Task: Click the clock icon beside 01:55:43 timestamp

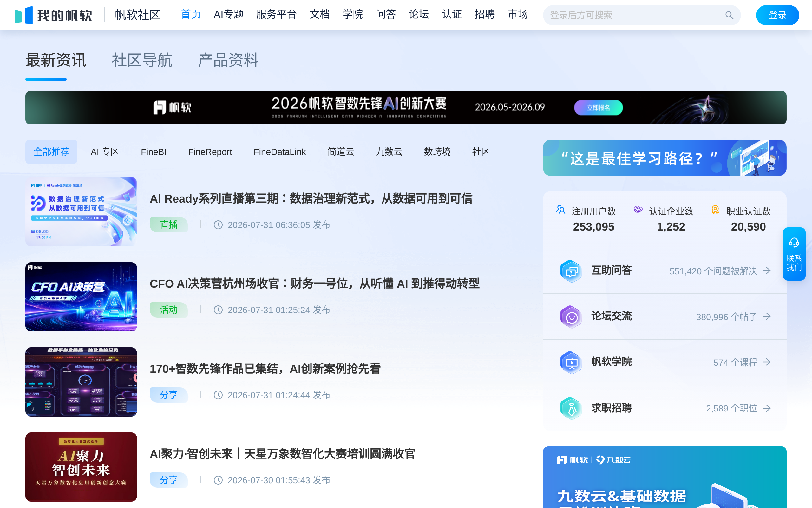Action: click(218, 480)
